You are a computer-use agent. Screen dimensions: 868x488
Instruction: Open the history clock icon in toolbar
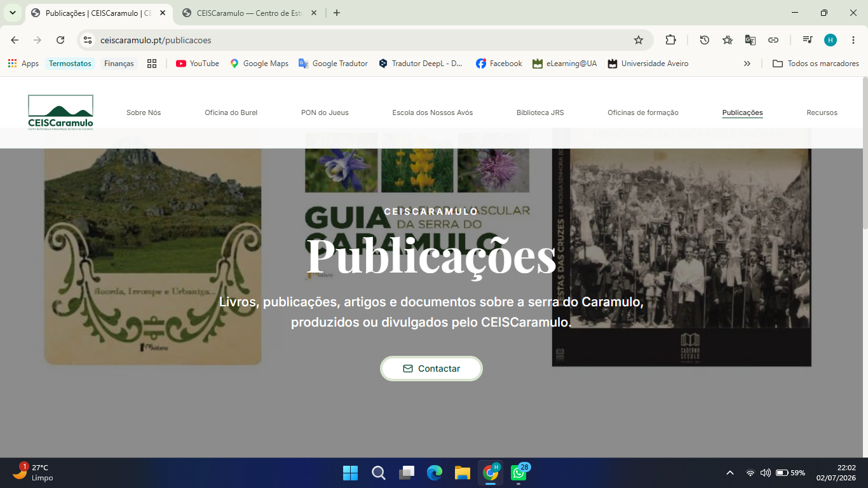[x=705, y=40]
